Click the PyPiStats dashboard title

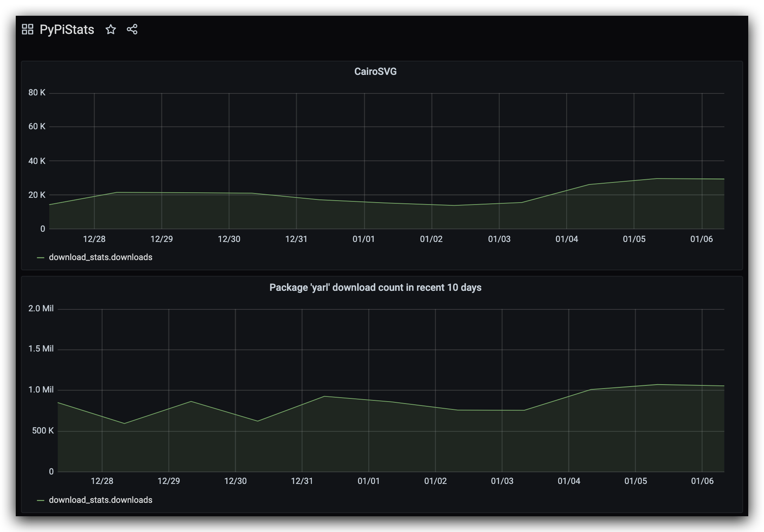[67, 30]
